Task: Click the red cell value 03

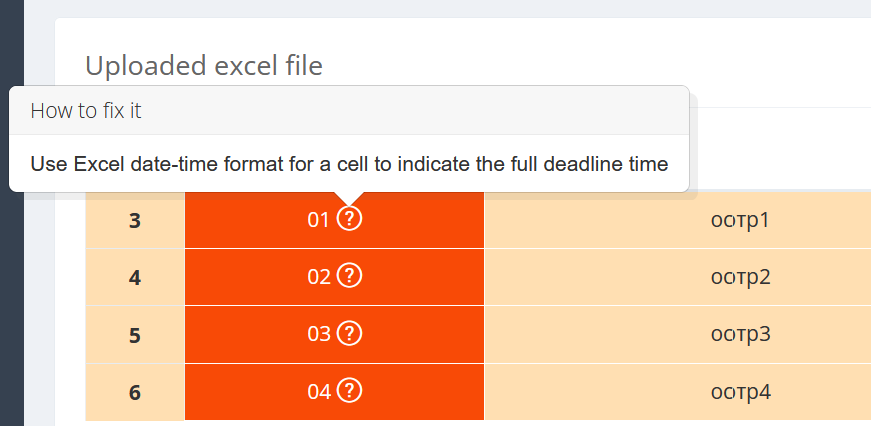Action: click(319, 334)
